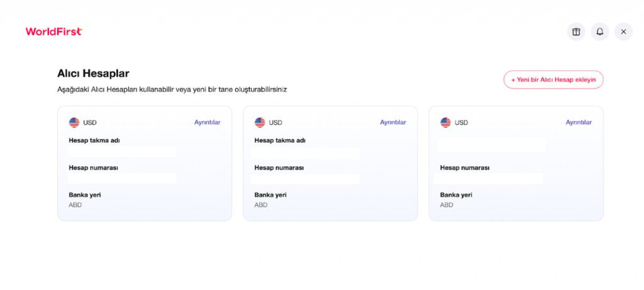Image resolution: width=644 pixels, height=290 pixels.
Task: Click the WorldFirst logo
Action: 54,31
